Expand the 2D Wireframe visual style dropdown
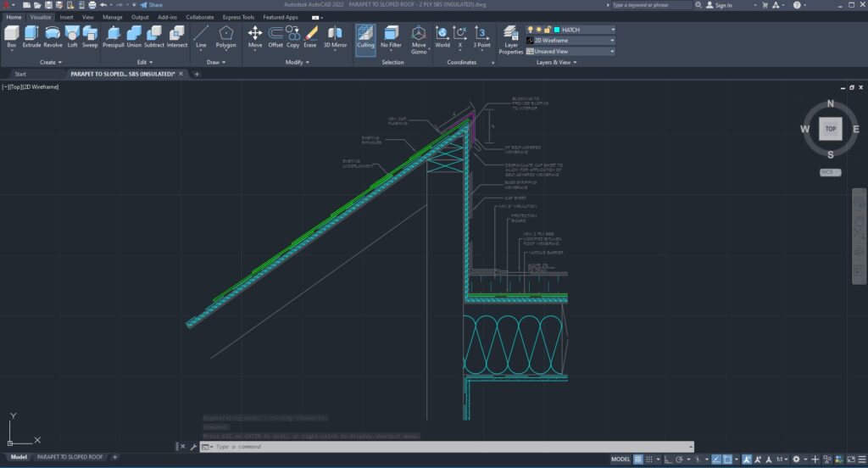 pos(611,40)
